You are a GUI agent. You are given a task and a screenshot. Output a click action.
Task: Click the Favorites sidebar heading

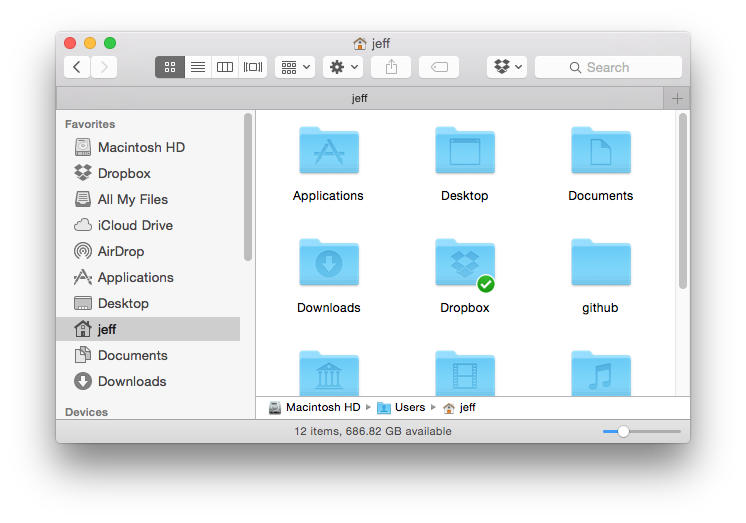coord(90,124)
